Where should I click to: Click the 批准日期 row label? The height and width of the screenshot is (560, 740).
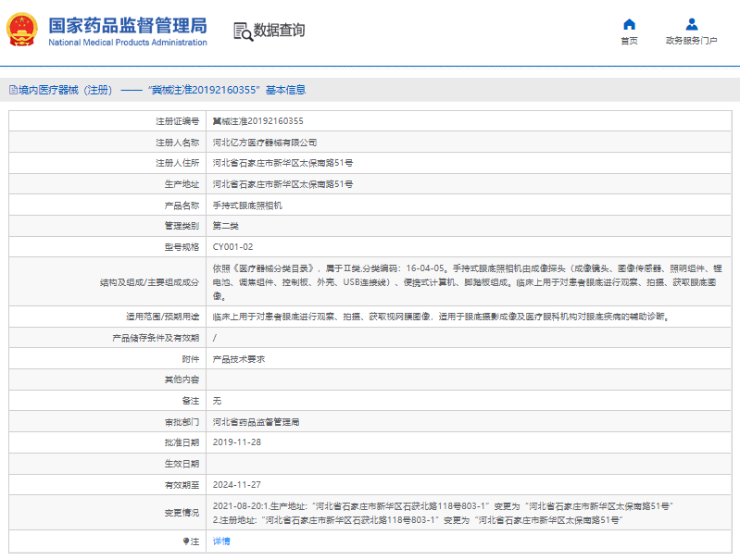click(x=182, y=442)
